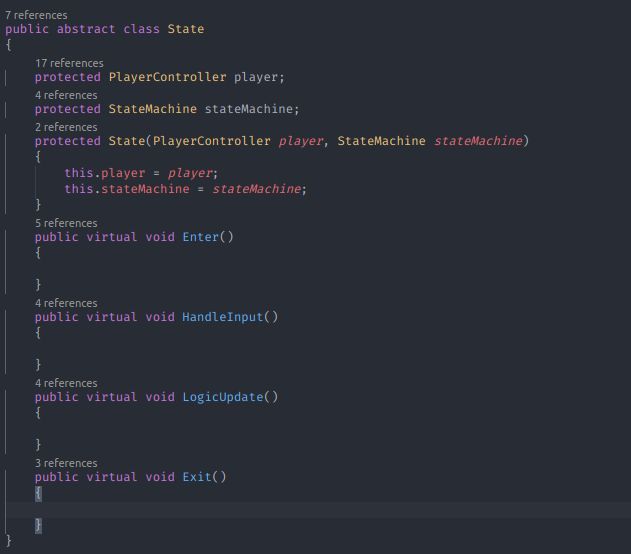This screenshot has height=554, width=631.
Task: Place cursor on the empty highlighted line inside Exit()
Action: 318,510
